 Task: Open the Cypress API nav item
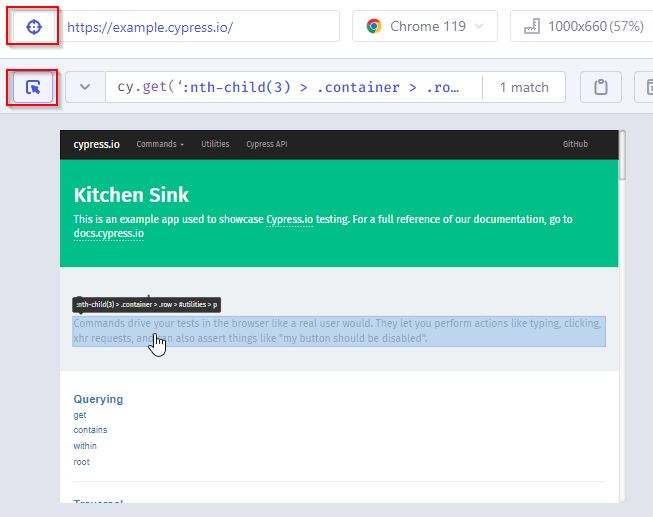[x=267, y=144]
